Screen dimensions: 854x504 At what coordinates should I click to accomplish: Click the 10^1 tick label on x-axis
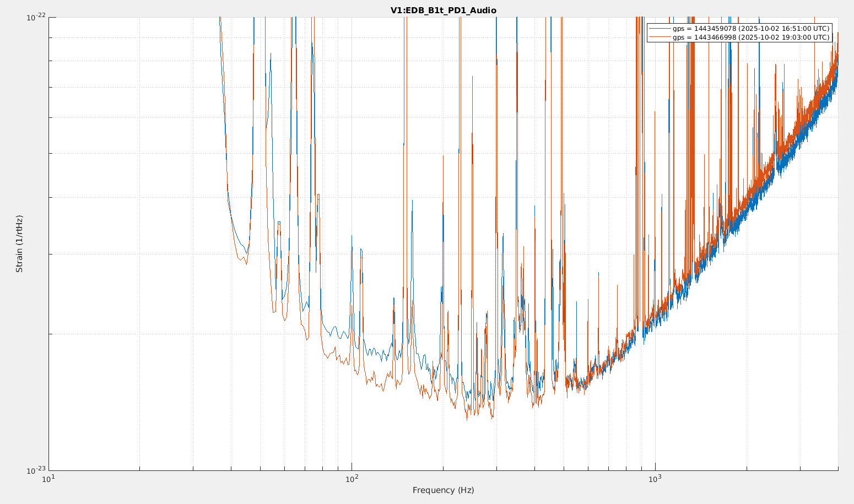[48, 480]
